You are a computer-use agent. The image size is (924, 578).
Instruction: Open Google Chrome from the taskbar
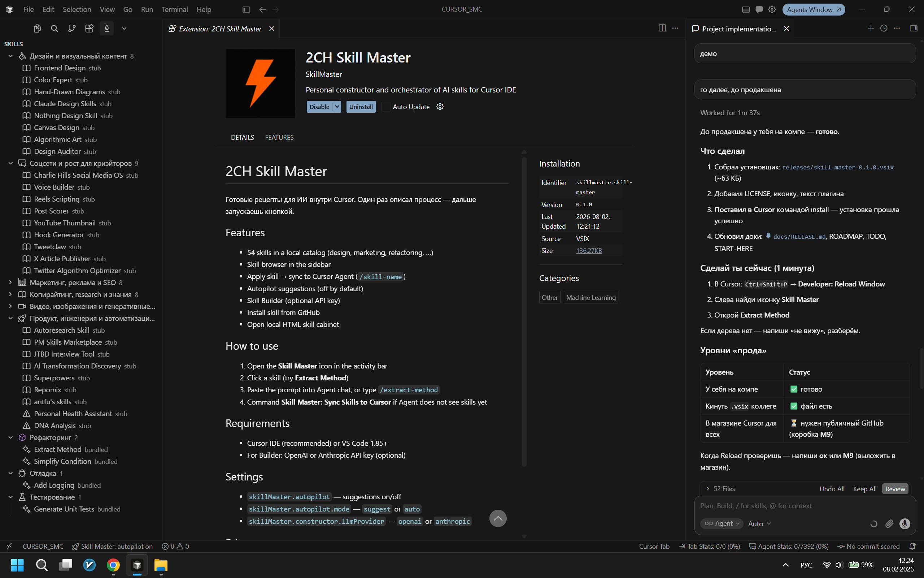113,565
